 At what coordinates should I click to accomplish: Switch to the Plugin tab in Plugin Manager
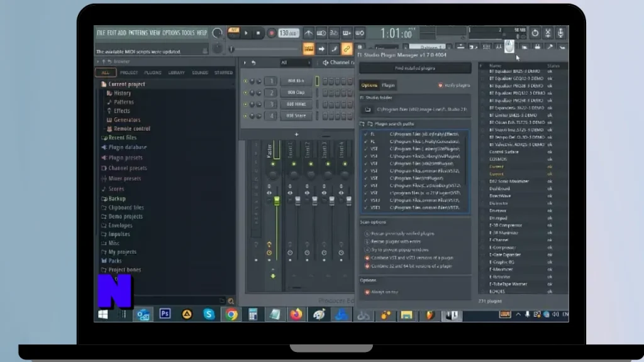(388, 85)
